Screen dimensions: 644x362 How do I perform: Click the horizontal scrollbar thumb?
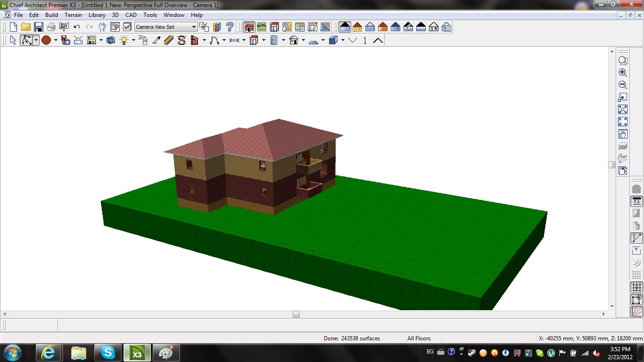[296, 314]
